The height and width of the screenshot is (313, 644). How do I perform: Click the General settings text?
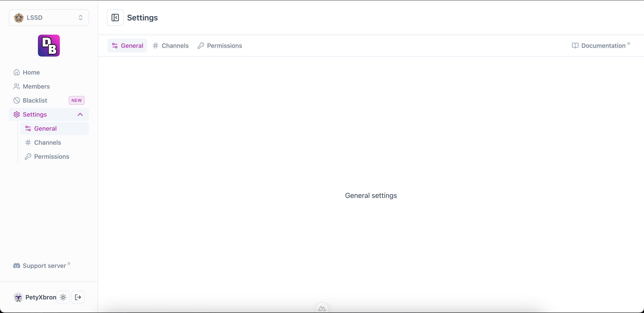(371, 196)
